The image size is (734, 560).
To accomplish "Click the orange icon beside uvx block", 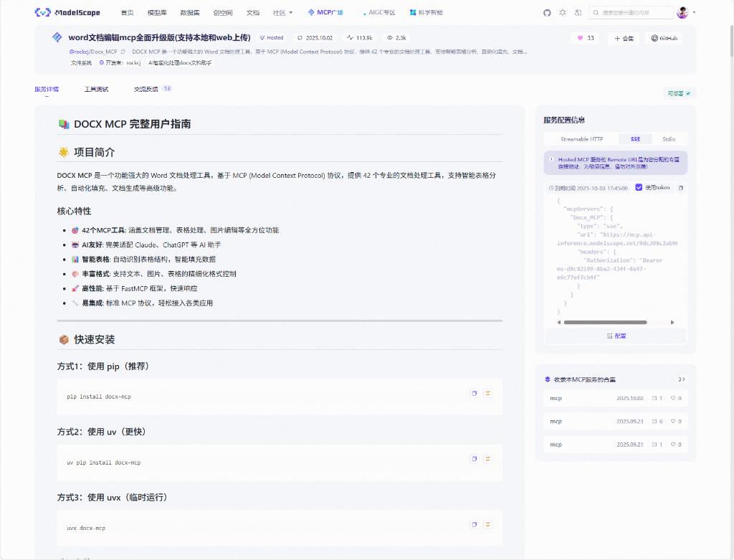I will 487,524.
